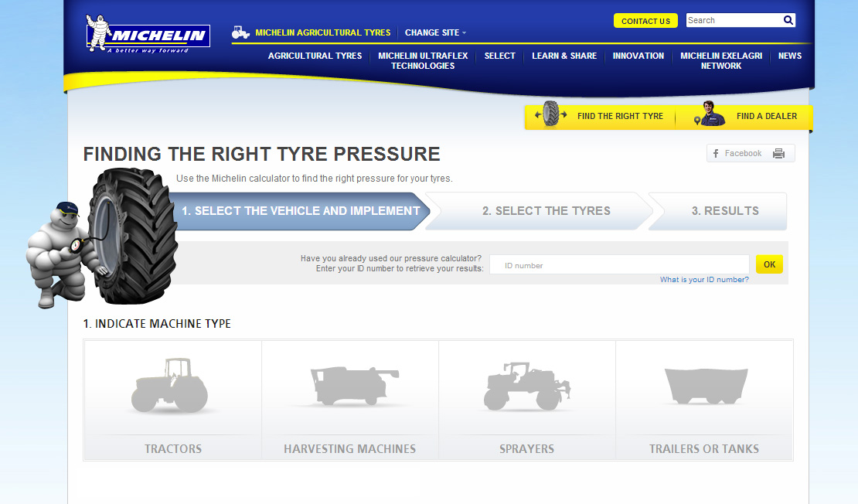Select the harvesting machine icon
The height and width of the screenshot is (504, 858).
coord(355,385)
